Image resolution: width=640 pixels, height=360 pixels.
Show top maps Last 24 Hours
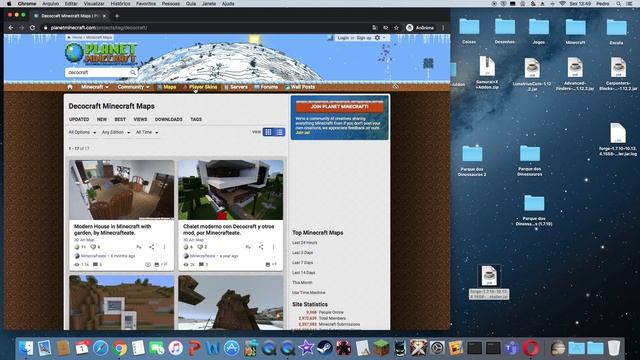[x=304, y=243]
